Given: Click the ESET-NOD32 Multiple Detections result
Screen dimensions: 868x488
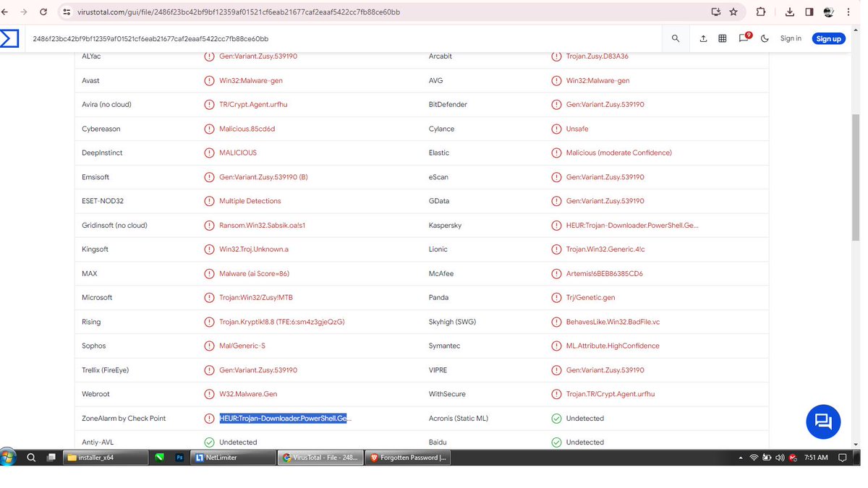Looking at the screenshot, I should pyautogui.click(x=250, y=201).
